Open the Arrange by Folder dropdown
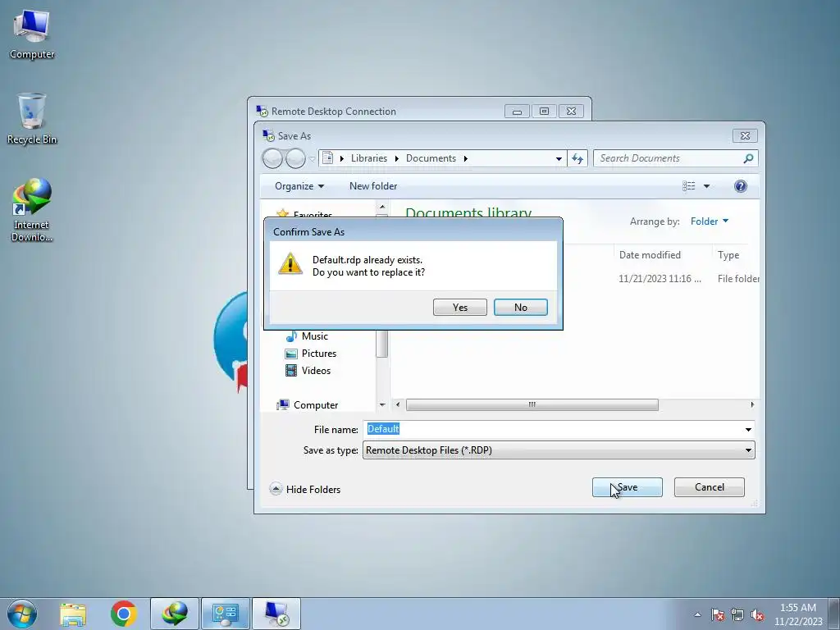This screenshot has width=840, height=630. click(x=710, y=221)
